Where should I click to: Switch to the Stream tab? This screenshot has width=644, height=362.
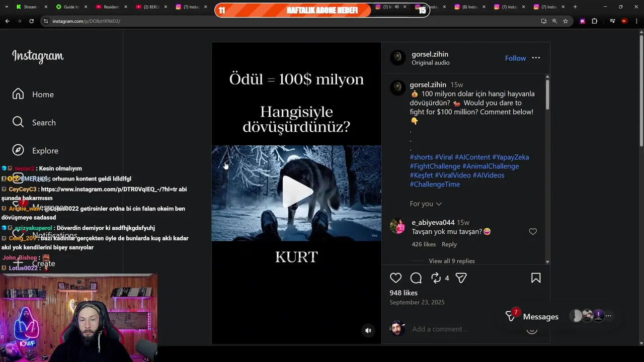coord(31,7)
